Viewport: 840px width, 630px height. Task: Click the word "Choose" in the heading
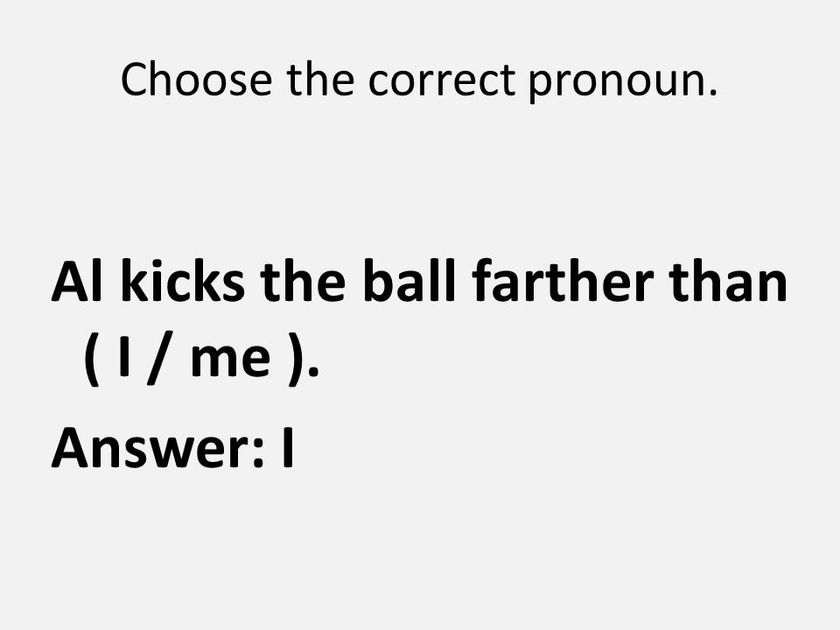pyautogui.click(x=197, y=80)
